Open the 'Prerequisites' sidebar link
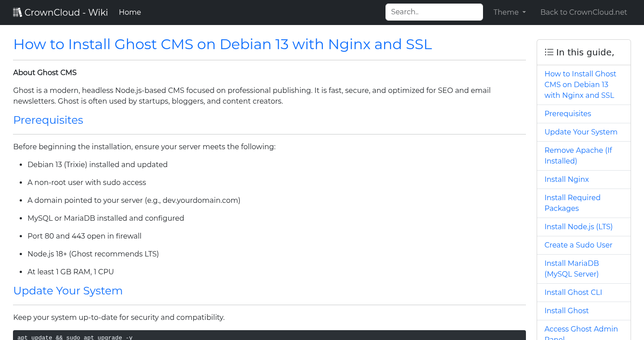Screen dimensions: 644x340 [568, 113]
